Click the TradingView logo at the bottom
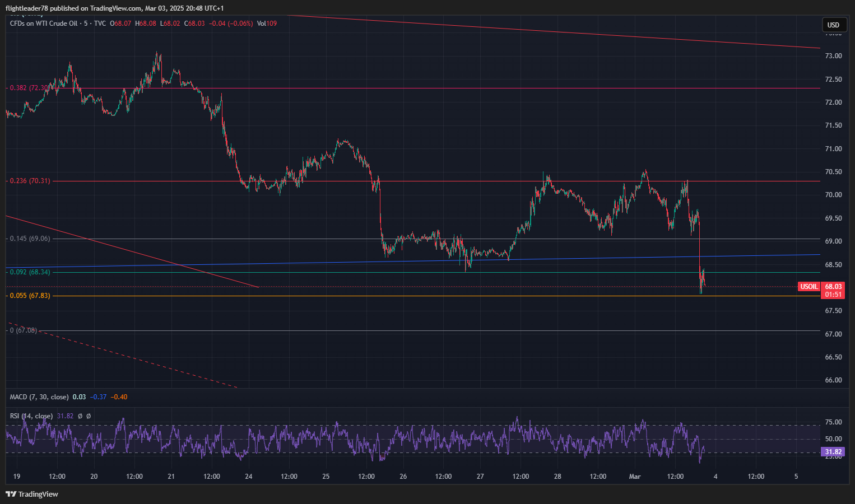 32,494
